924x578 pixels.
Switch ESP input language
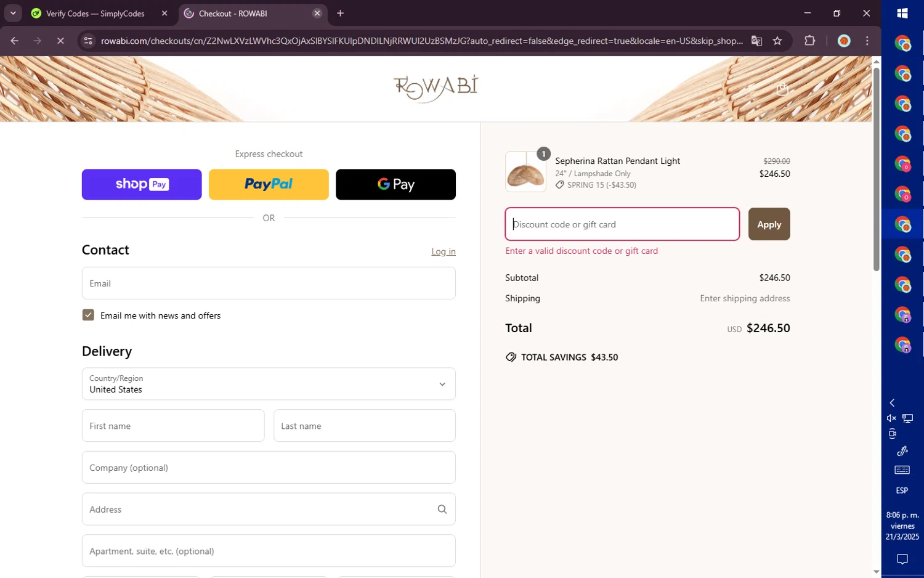pos(902,490)
